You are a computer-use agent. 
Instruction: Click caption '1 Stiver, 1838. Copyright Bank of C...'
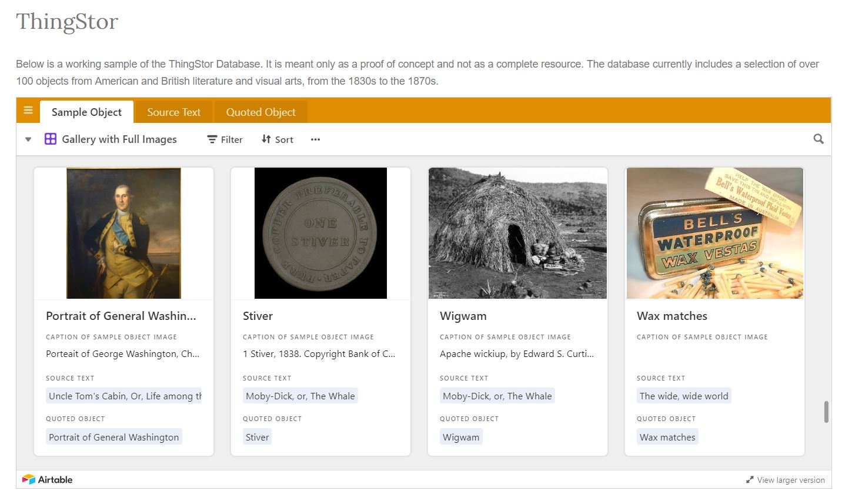coord(319,353)
